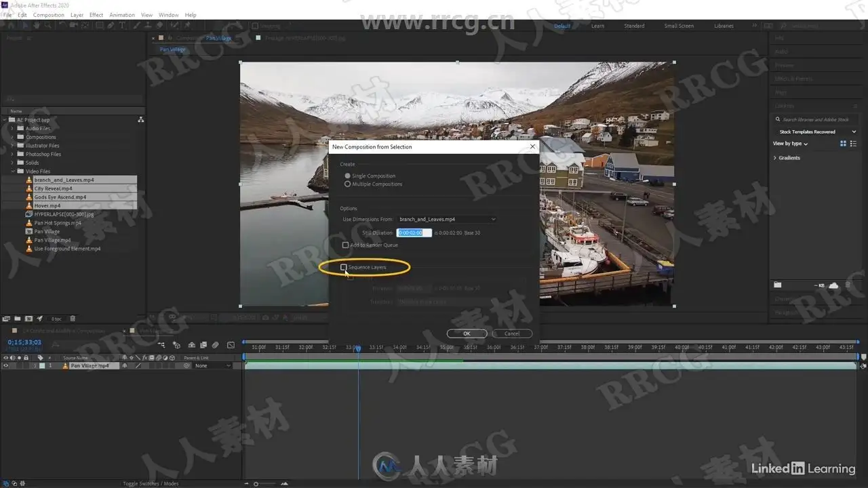The image size is (868, 488).
Task: Expand Gradients group in Libraries
Action: 775,158
